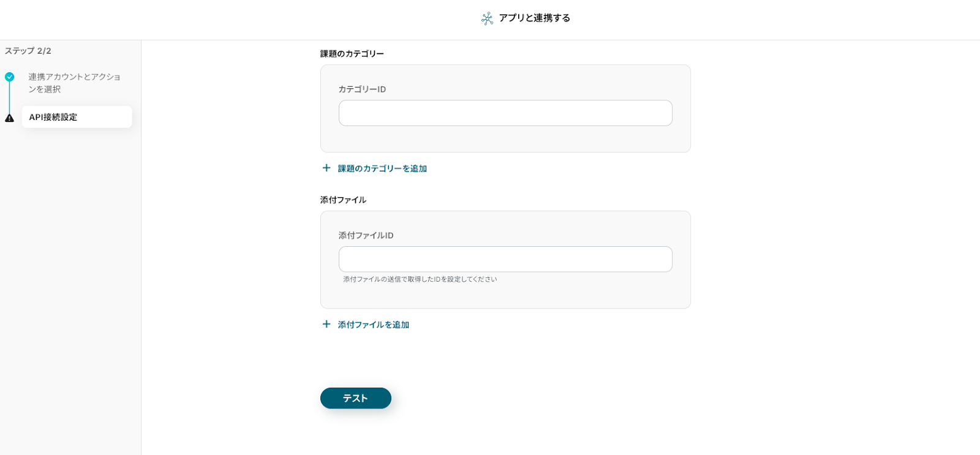Select the API接続設定 step
980x455 pixels.
click(77, 117)
